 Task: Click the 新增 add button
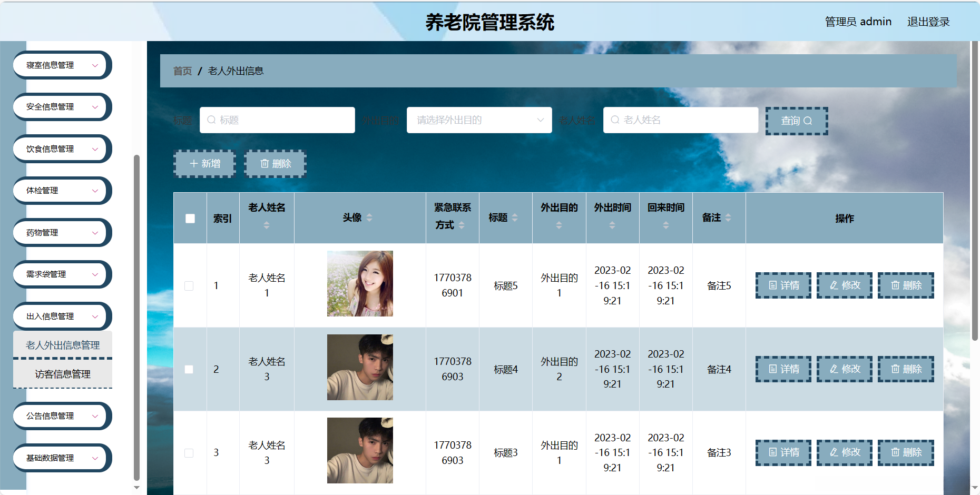[205, 164]
